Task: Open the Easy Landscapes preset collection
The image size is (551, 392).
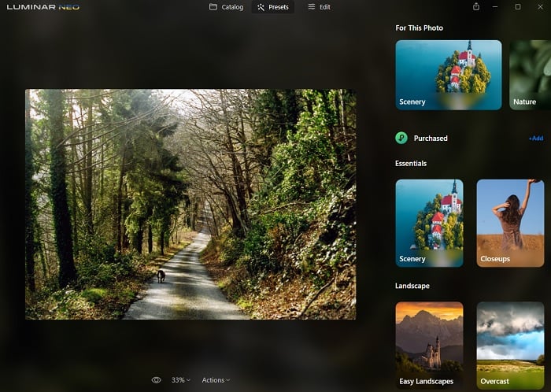Action: (x=429, y=345)
